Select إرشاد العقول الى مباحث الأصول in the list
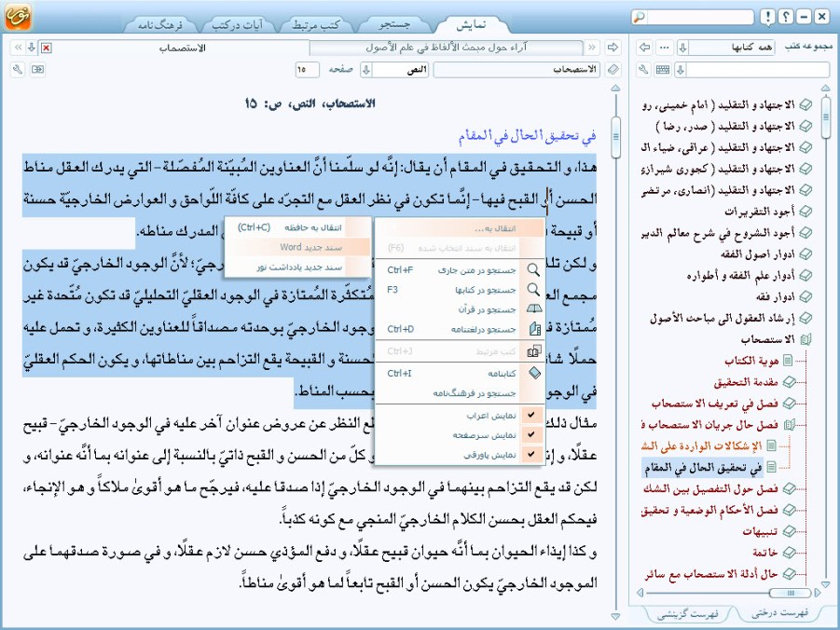The height and width of the screenshot is (630, 840). tap(723, 319)
